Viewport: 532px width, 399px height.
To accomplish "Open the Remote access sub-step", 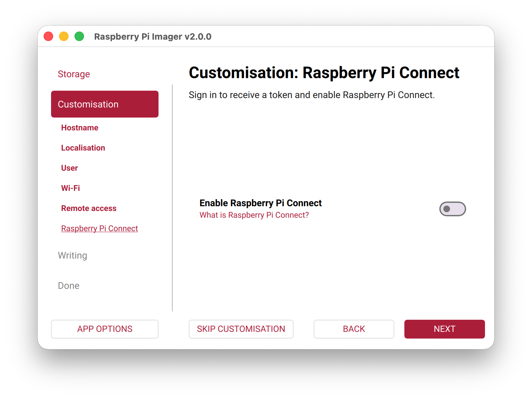I will click(x=89, y=208).
